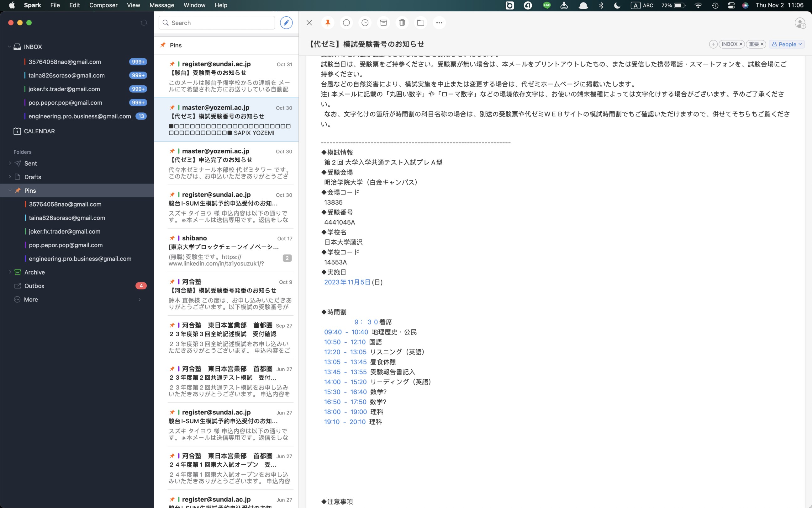Mark email as unread with the circle icon

346,23
